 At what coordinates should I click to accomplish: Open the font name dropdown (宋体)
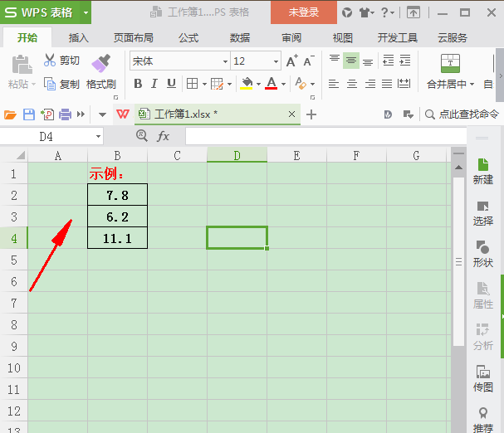pyautogui.click(x=225, y=61)
